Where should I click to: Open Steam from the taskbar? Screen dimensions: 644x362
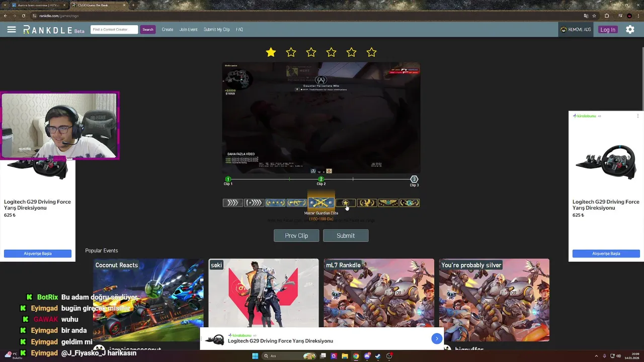[378, 356]
